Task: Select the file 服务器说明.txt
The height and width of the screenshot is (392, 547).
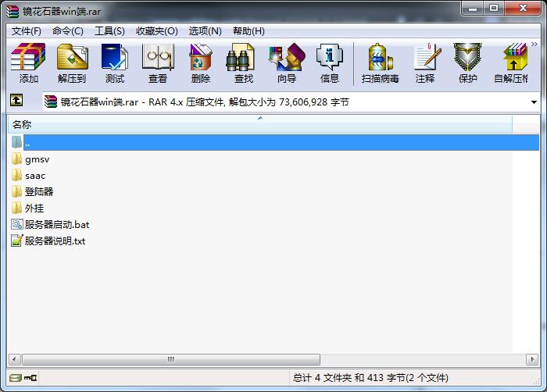Action: (x=48, y=241)
